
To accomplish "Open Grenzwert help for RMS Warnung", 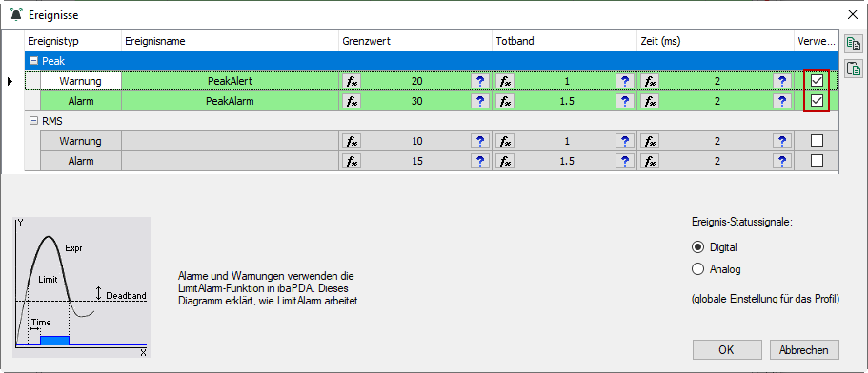I will tap(480, 141).
